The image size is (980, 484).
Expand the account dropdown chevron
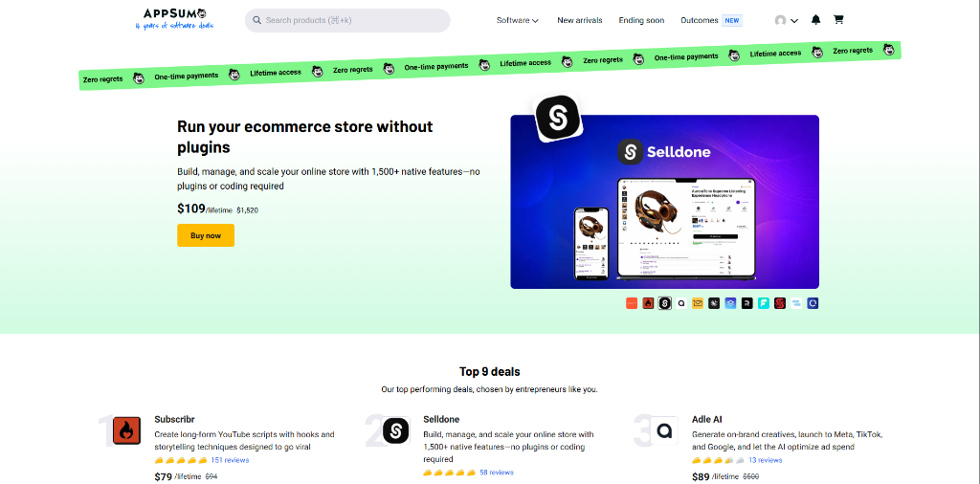pos(794,21)
